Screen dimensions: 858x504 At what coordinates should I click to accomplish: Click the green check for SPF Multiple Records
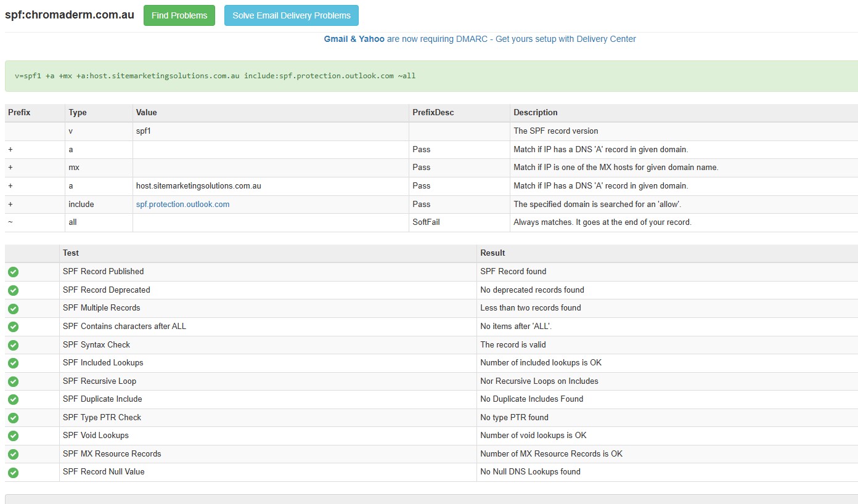coord(13,308)
